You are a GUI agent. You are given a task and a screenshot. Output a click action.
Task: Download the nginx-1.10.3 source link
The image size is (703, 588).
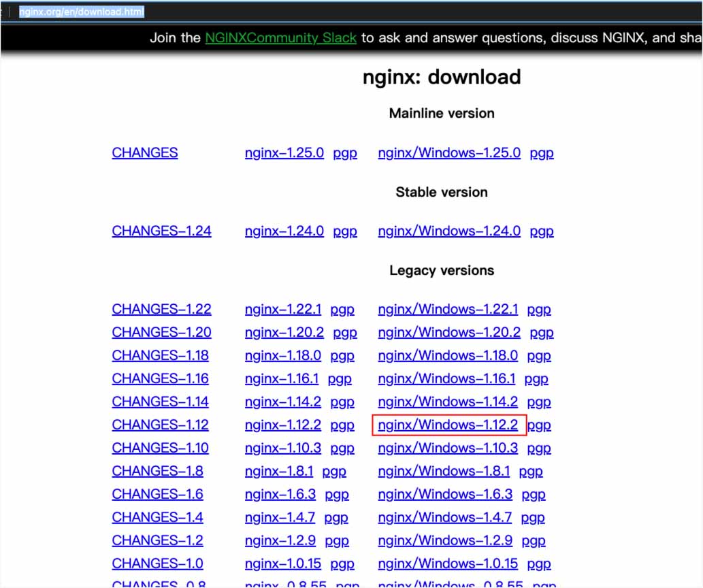(x=283, y=448)
